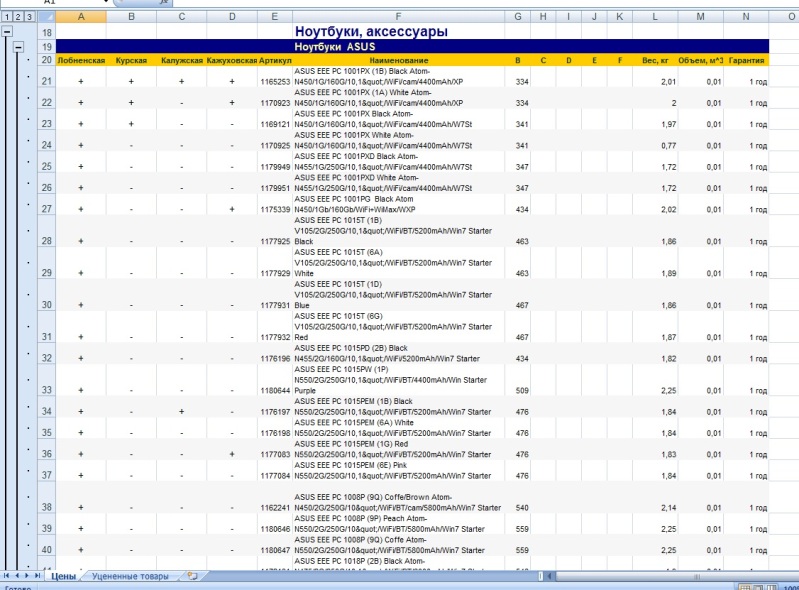Click the sheet tab split handle
Screen dimensions: 799x590
point(541,576)
